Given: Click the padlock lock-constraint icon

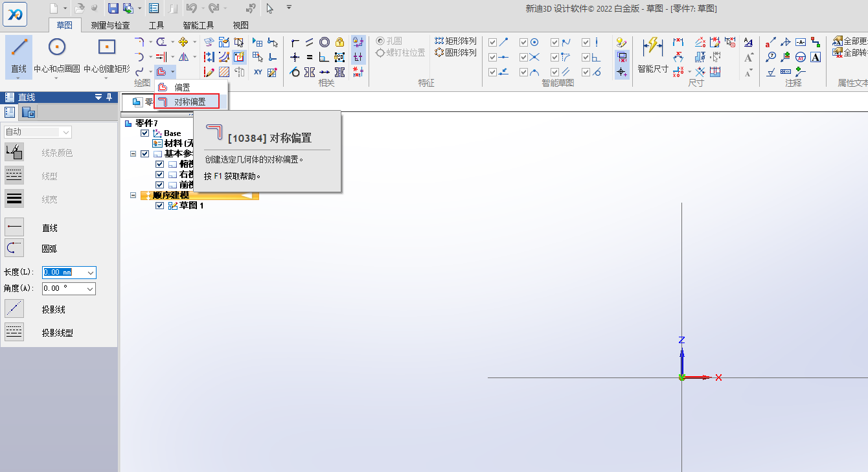Looking at the screenshot, I should [x=339, y=42].
